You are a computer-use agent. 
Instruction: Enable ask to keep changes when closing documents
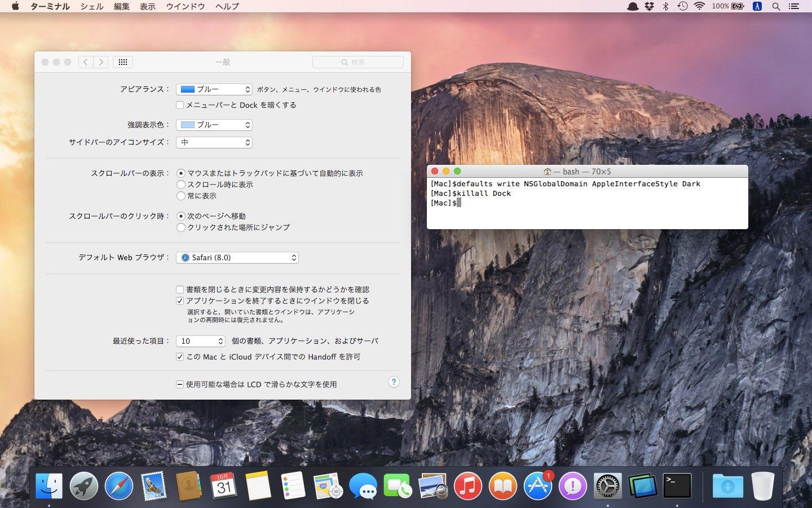[x=180, y=290]
